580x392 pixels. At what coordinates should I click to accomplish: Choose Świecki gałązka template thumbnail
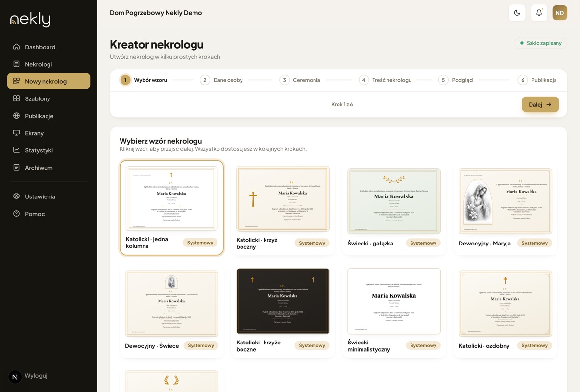pyautogui.click(x=394, y=201)
